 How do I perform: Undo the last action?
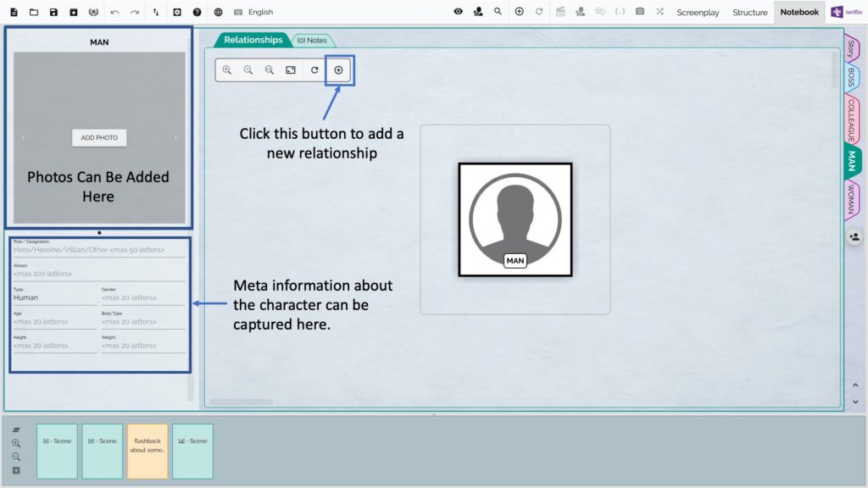114,12
